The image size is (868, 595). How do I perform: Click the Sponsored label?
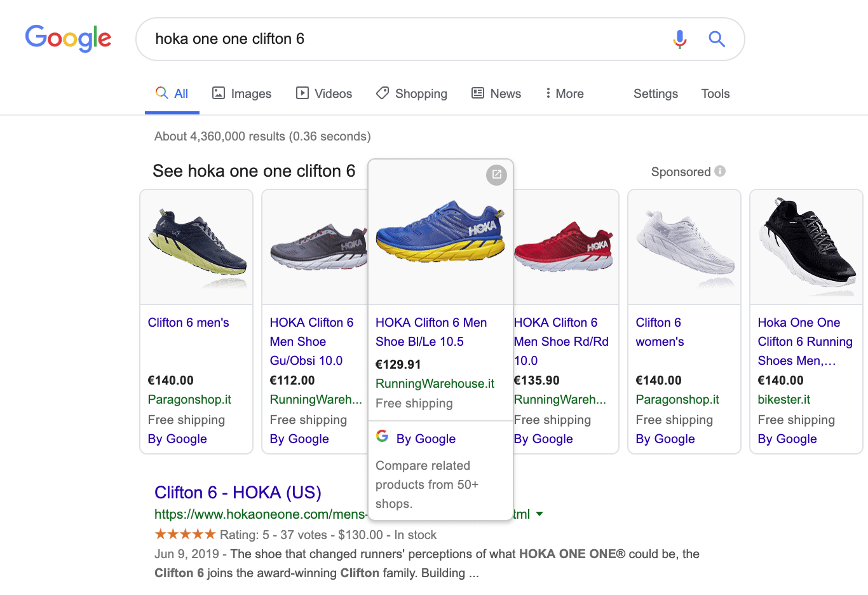click(681, 172)
